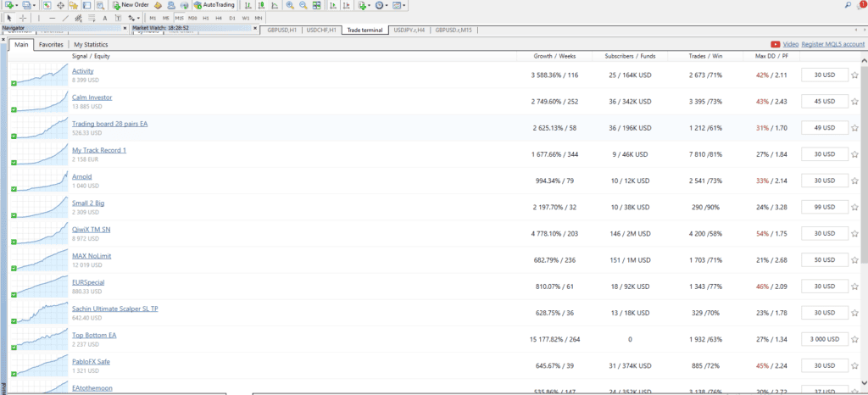Click the person-shaped toolbar icon
This screenshot has height=395, width=868.
[x=171, y=5]
